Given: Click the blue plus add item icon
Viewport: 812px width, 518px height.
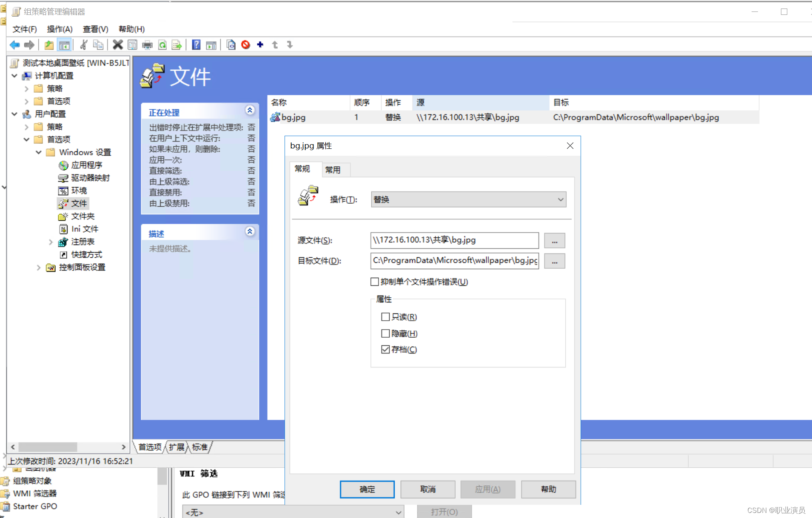Looking at the screenshot, I should click(260, 45).
